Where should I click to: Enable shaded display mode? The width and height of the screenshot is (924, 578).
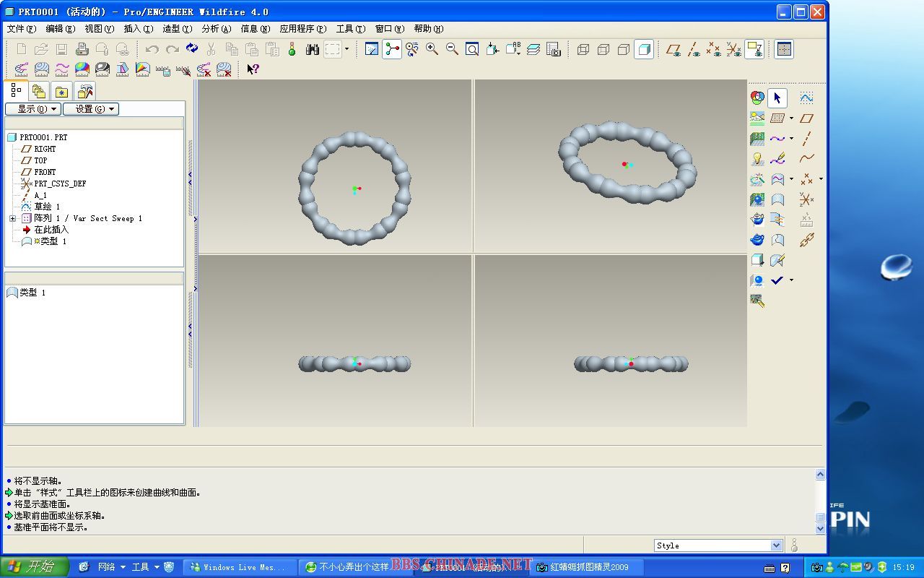(644, 49)
